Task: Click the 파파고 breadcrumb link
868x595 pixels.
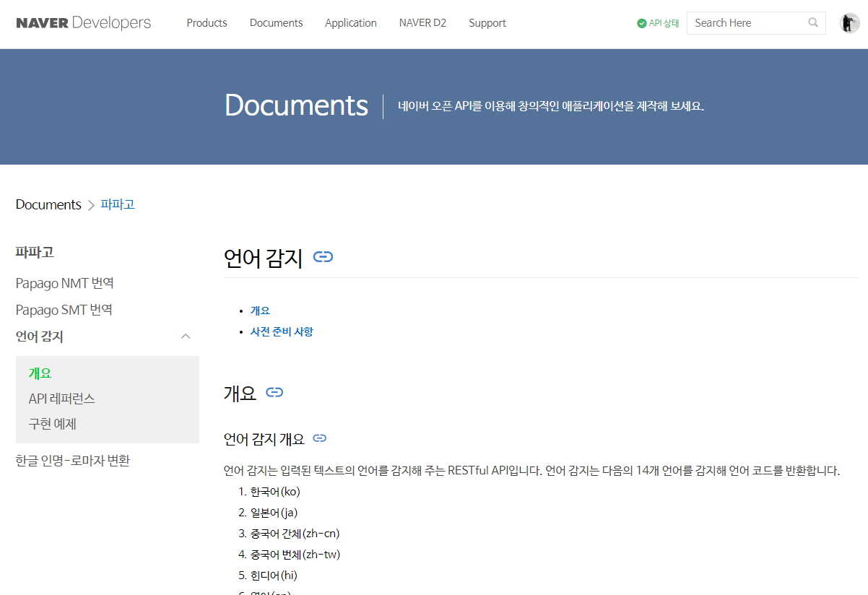Action: tap(118, 204)
